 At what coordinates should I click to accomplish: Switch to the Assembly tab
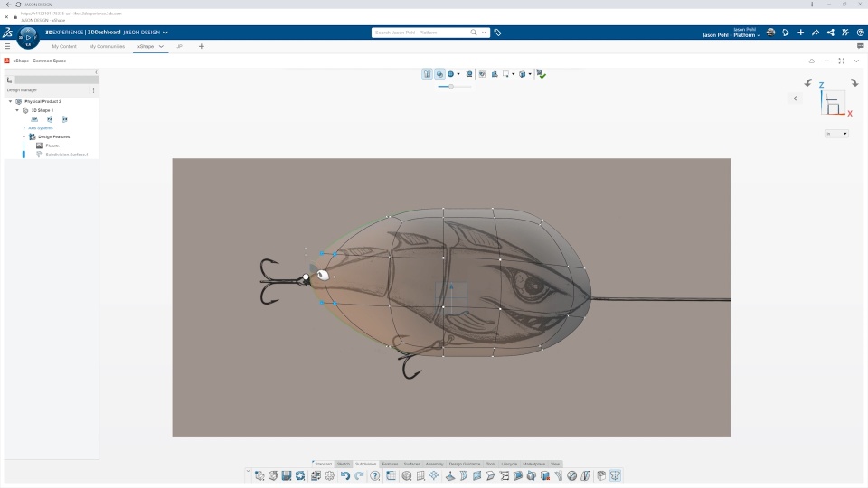click(435, 464)
